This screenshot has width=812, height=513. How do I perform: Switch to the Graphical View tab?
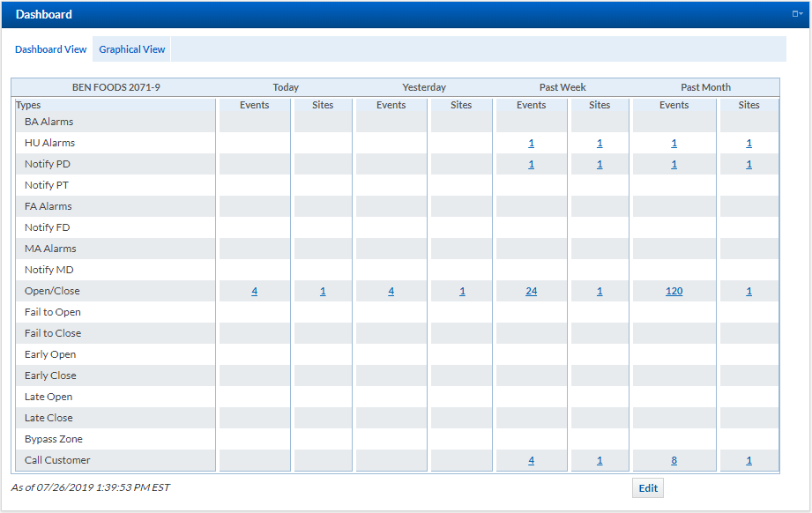pos(132,49)
